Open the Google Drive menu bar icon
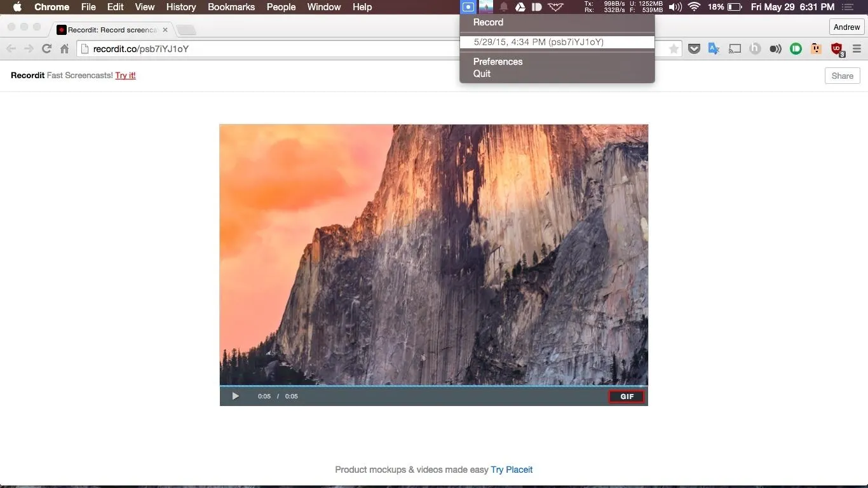868x488 pixels. (520, 7)
